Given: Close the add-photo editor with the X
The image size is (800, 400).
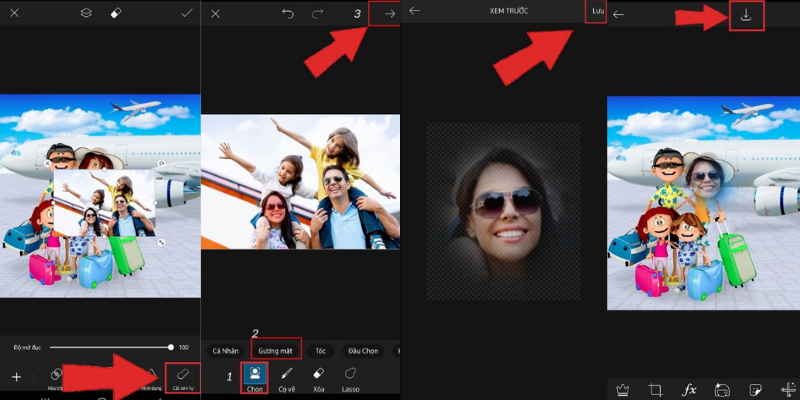Looking at the screenshot, I should (14, 13).
